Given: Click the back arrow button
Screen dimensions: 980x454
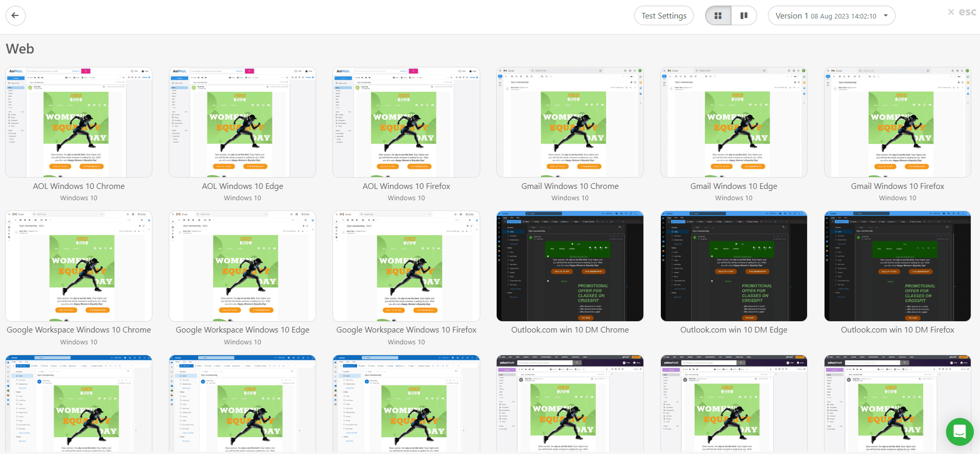Looking at the screenshot, I should click(x=15, y=15).
